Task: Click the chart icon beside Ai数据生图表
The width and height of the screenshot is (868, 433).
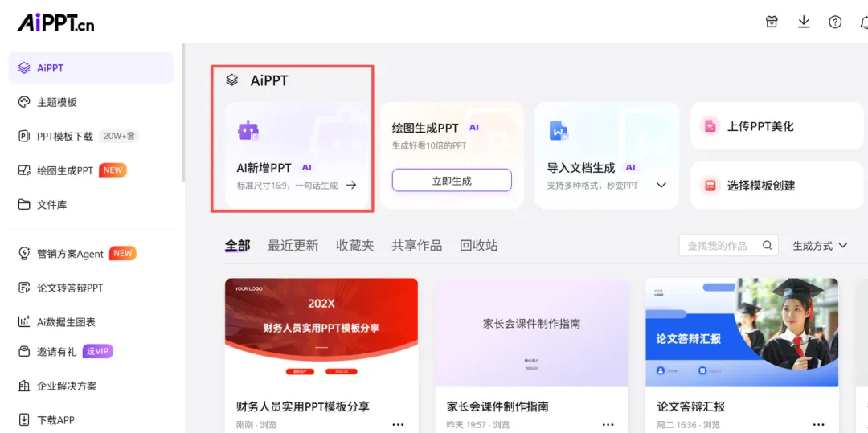Action: 24,321
